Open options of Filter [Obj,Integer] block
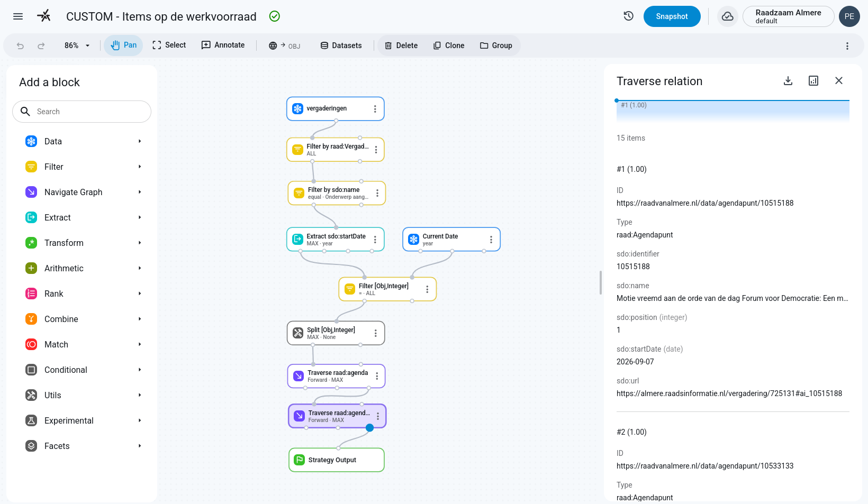 427,289
